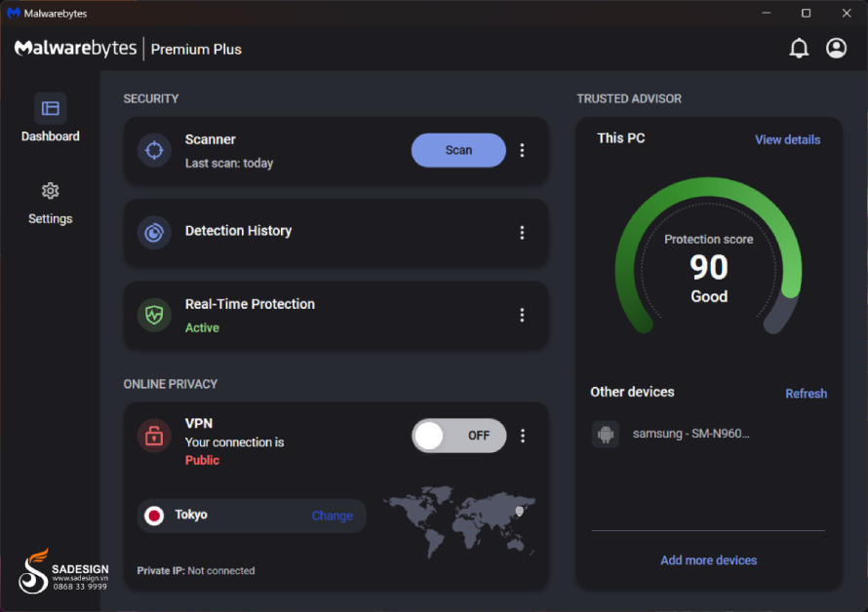Select the Dashboard label in sidebar
This screenshot has height=612, width=868.
(x=51, y=136)
